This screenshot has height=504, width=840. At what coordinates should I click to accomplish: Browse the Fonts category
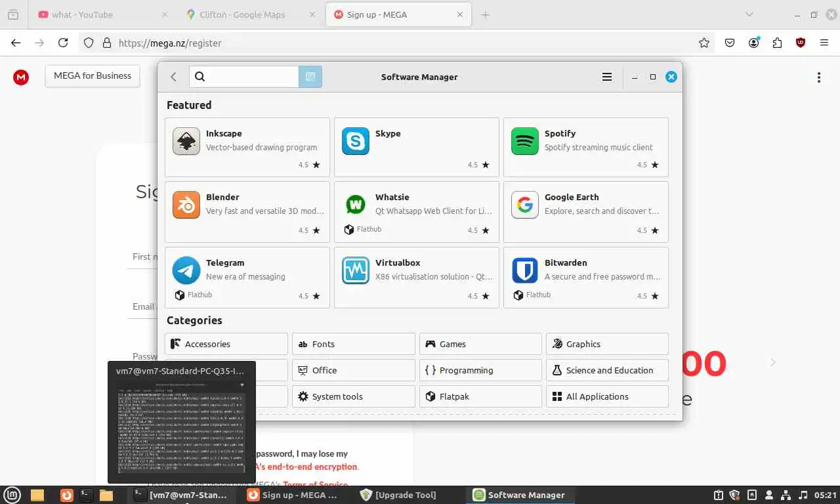pos(354,344)
